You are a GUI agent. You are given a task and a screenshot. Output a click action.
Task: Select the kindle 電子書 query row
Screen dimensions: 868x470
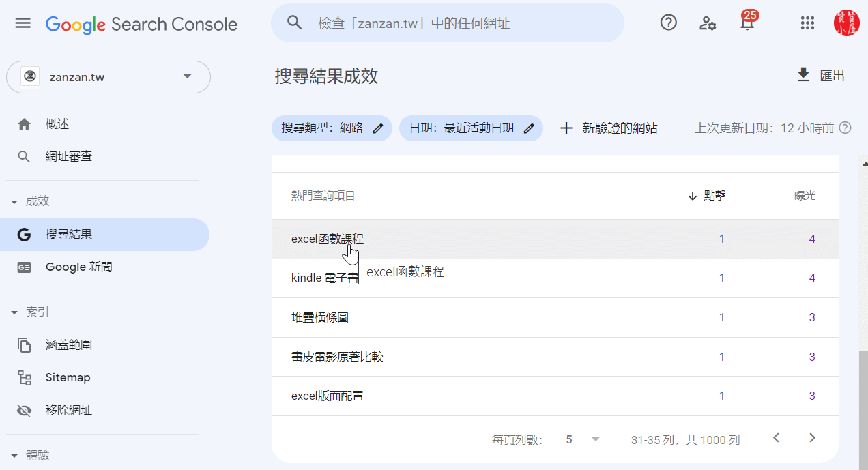(x=555, y=278)
